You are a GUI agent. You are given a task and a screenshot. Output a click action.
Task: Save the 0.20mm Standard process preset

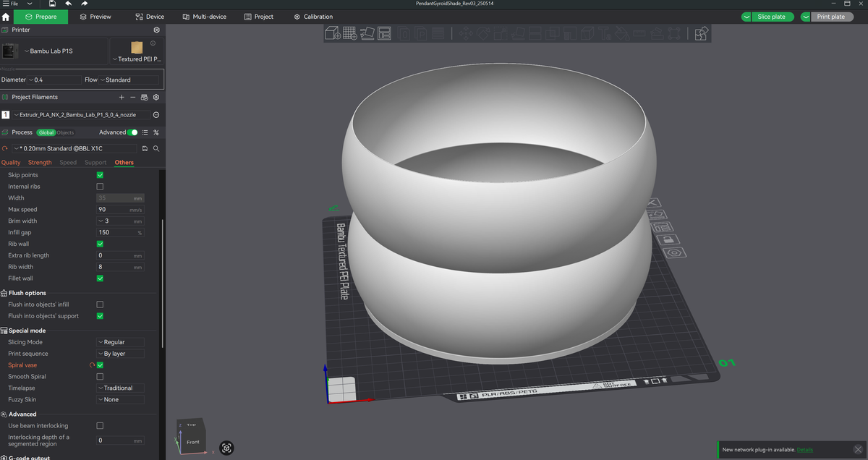pyautogui.click(x=145, y=148)
